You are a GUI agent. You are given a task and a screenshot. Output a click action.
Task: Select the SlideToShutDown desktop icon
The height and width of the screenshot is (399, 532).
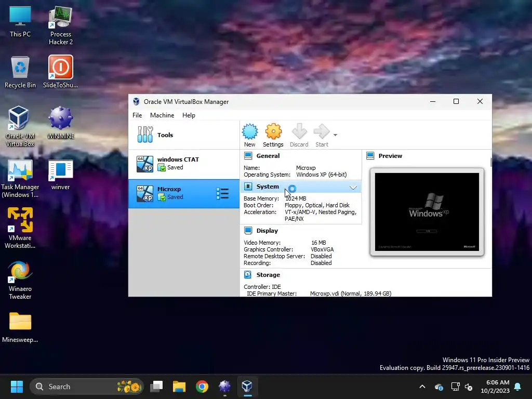click(x=61, y=72)
